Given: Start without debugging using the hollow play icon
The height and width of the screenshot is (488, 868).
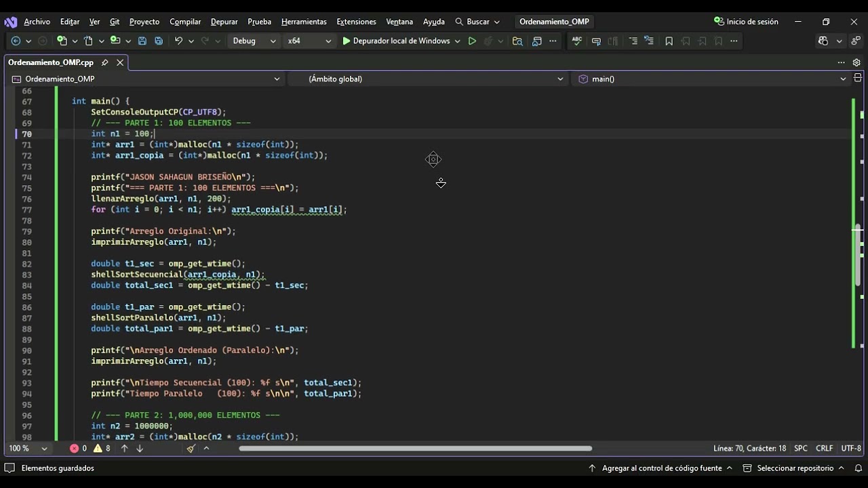Looking at the screenshot, I should [x=472, y=41].
